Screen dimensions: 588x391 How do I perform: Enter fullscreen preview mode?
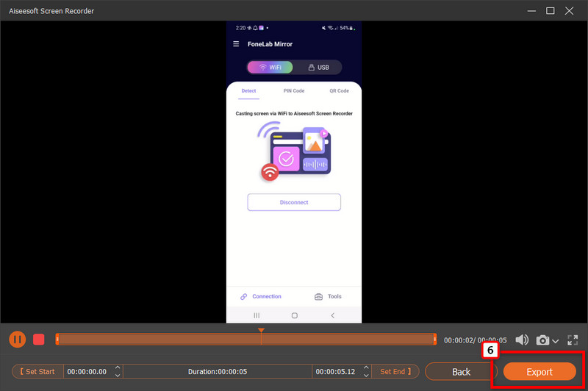click(573, 340)
